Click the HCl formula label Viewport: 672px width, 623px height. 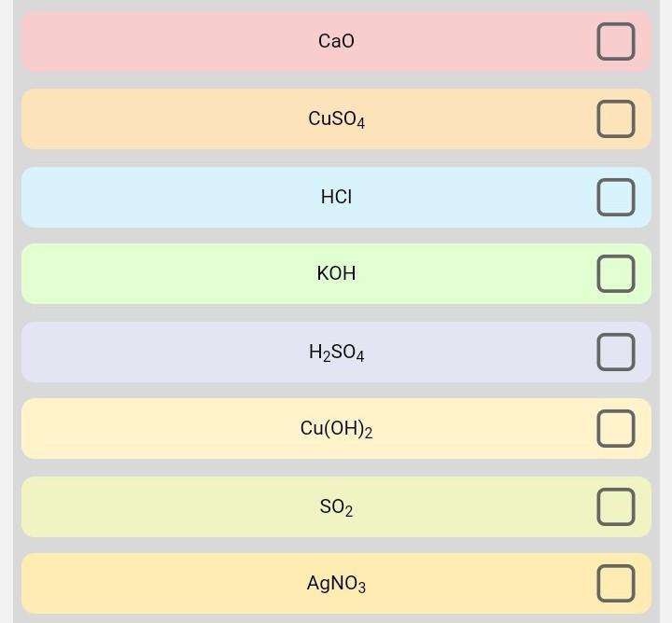click(x=336, y=197)
